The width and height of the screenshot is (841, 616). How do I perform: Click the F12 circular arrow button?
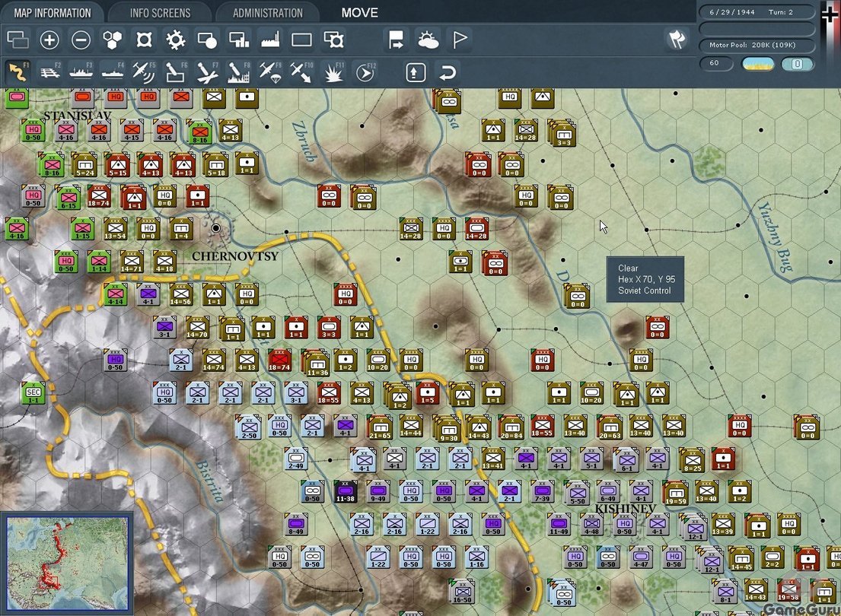coord(365,71)
